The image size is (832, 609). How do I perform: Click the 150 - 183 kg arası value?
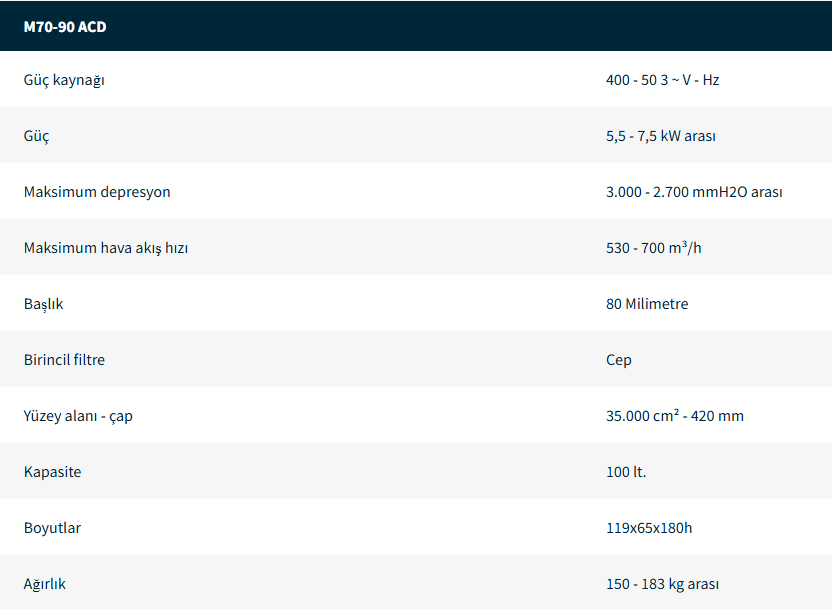(x=662, y=584)
